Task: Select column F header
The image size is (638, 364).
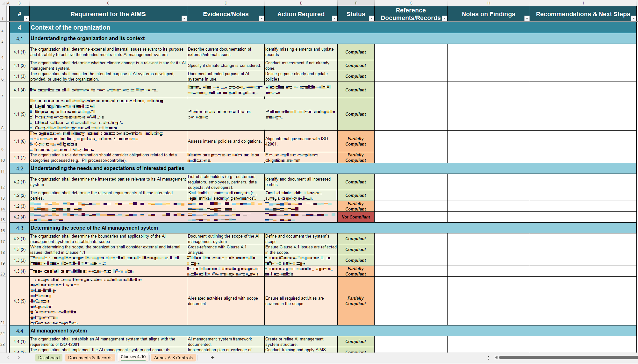Action: [356, 3]
